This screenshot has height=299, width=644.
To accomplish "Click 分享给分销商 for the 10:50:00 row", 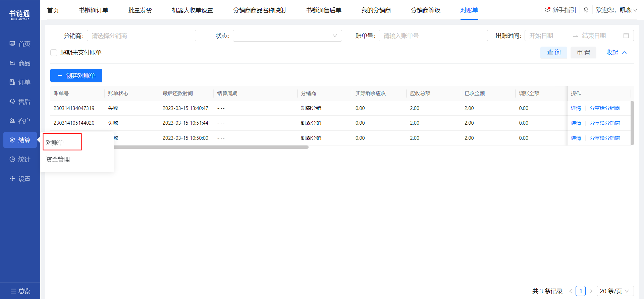I will 605,138.
